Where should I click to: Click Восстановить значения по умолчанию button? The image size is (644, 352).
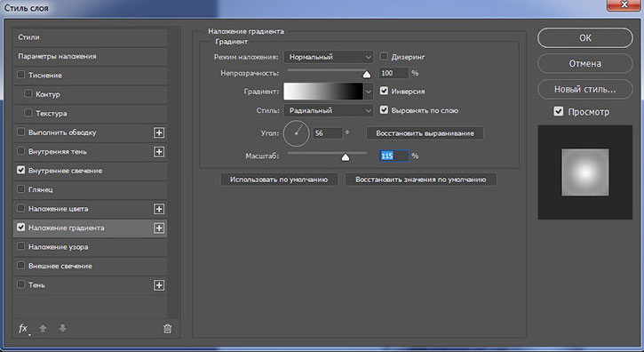pos(420,180)
